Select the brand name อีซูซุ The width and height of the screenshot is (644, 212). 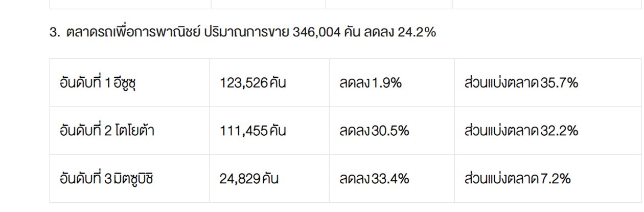click(126, 83)
